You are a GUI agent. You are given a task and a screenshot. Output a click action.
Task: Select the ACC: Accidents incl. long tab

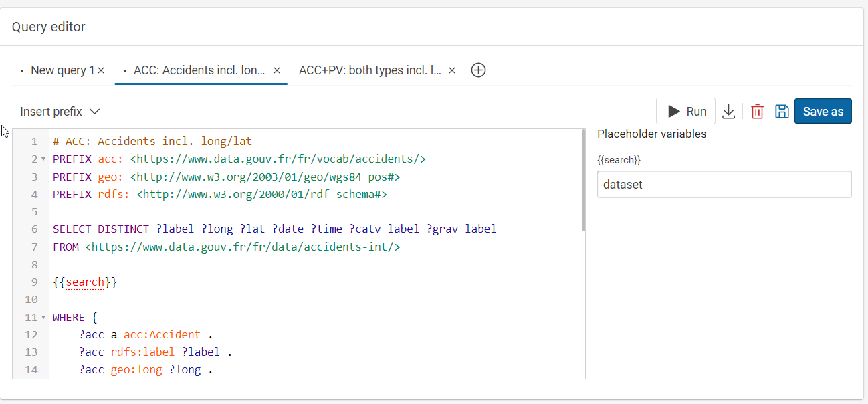click(199, 70)
